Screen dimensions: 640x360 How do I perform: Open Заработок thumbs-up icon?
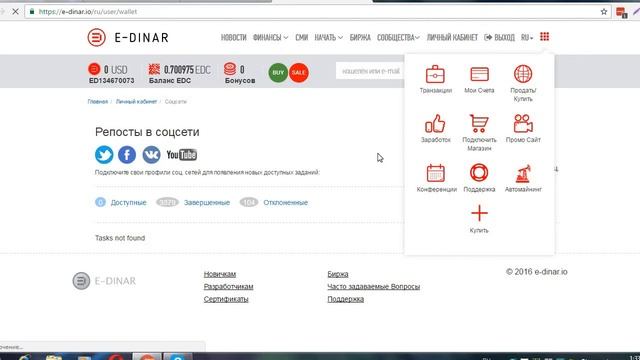tap(435, 123)
